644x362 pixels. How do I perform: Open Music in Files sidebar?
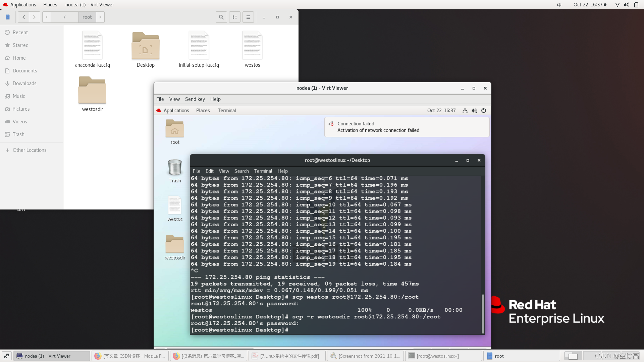point(32,96)
